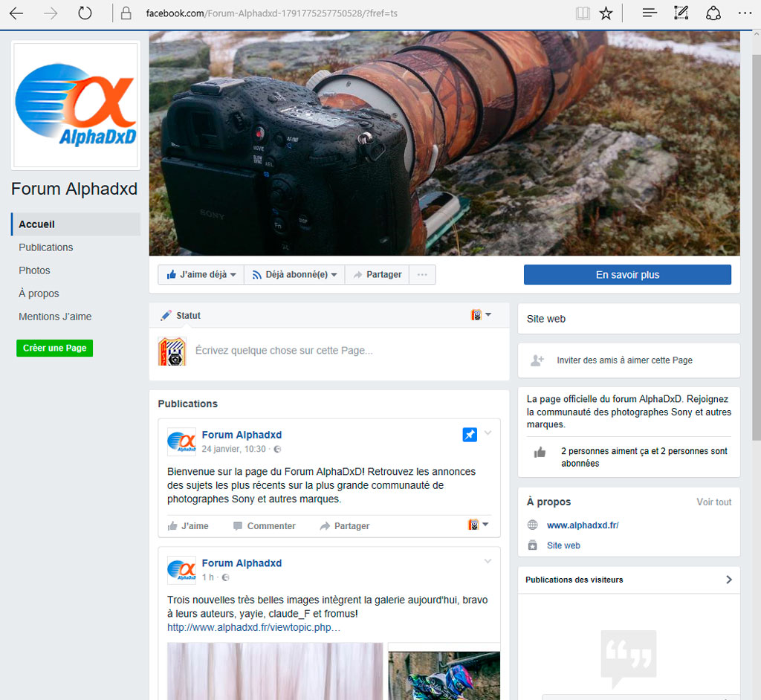Open the web note pen icon

[x=681, y=13]
